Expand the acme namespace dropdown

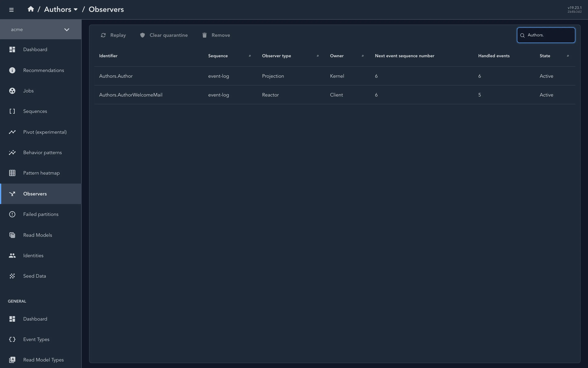coord(41,29)
